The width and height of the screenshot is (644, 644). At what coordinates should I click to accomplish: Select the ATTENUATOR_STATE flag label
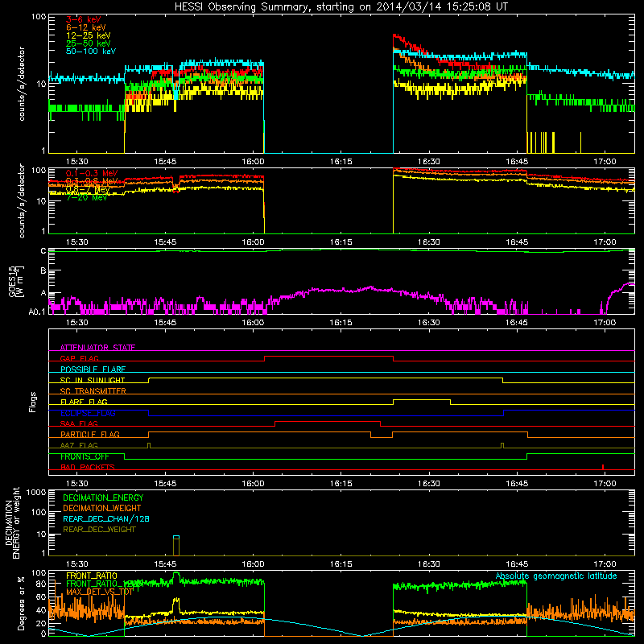coord(97,348)
